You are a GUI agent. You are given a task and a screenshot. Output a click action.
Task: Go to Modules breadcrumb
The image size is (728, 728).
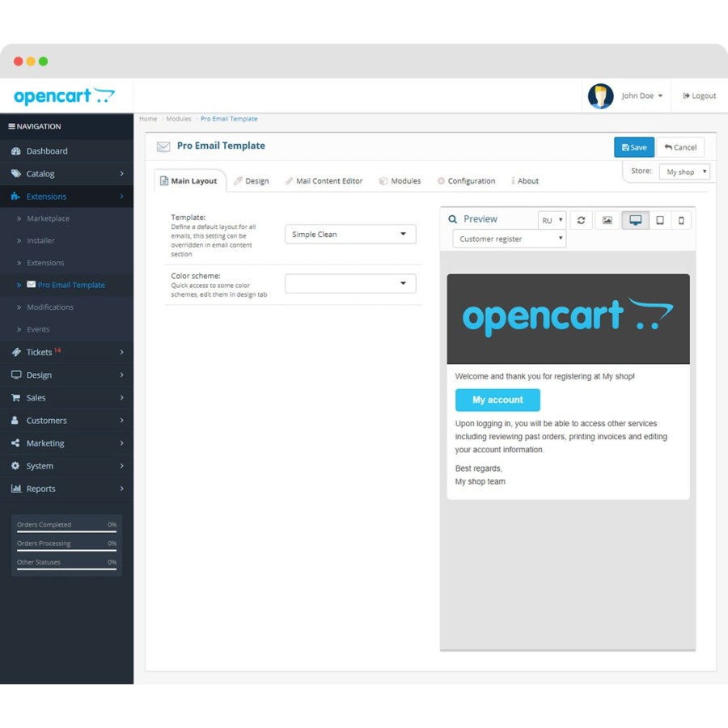pyautogui.click(x=179, y=119)
